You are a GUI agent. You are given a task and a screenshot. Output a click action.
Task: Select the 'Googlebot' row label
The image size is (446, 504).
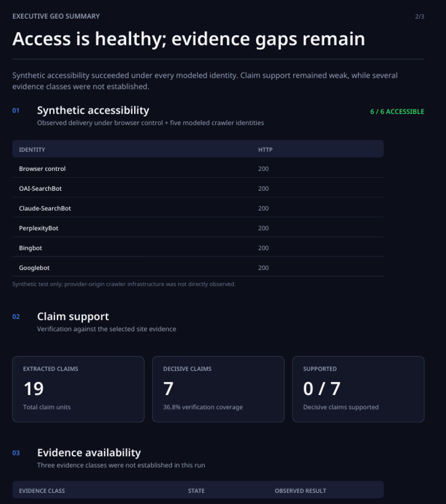point(34,268)
